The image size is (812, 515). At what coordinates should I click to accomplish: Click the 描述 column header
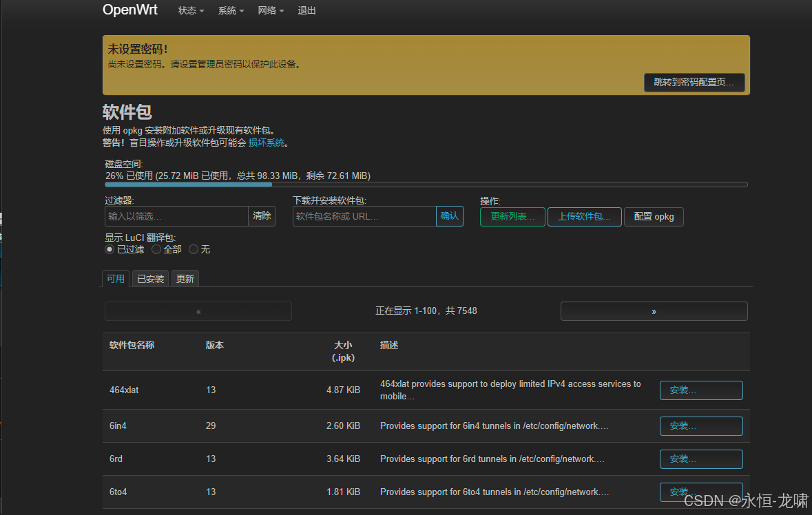click(x=389, y=345)
